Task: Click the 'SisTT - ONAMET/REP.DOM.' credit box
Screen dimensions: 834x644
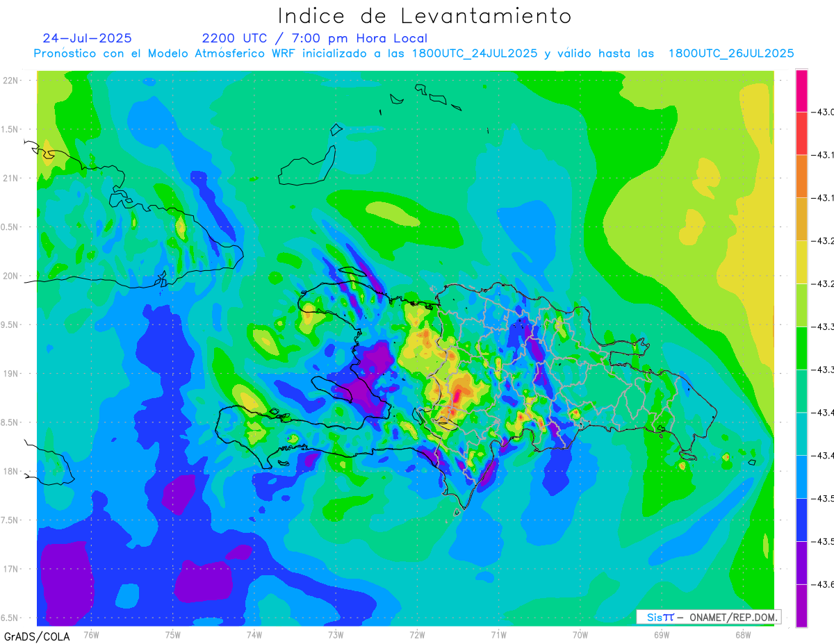Action: [x=708, y=617]
